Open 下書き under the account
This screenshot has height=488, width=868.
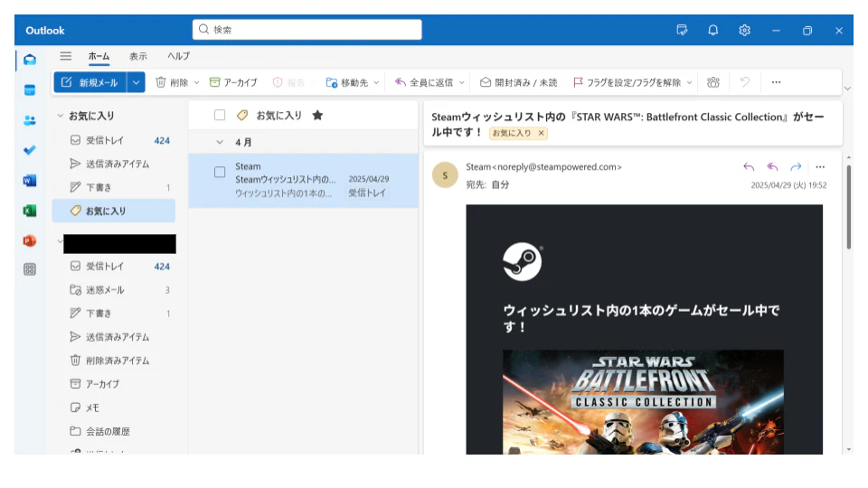coord(114,314)
